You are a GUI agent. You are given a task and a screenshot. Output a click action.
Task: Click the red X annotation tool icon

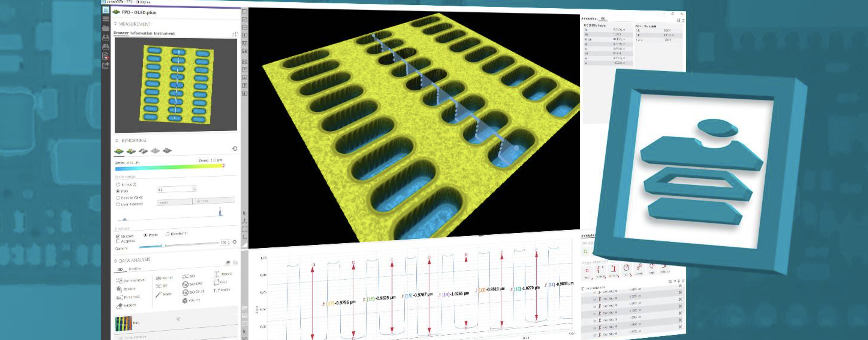(587, 270)
